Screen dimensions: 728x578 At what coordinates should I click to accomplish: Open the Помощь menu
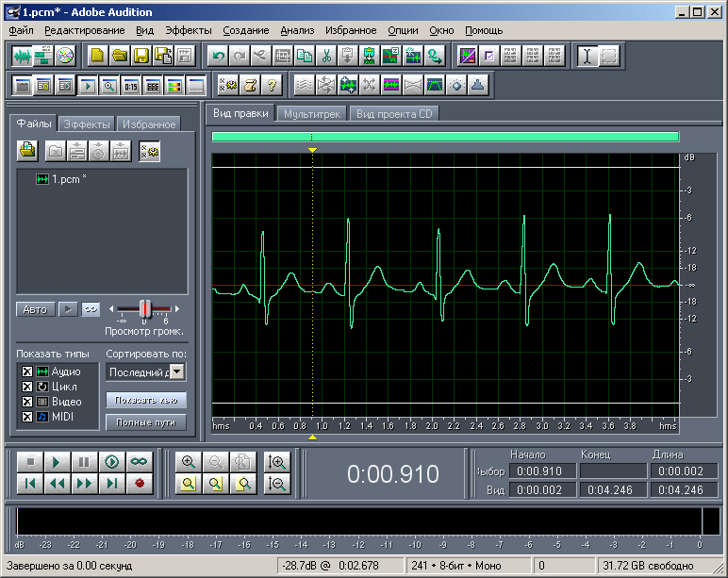(x=484, y=30)
